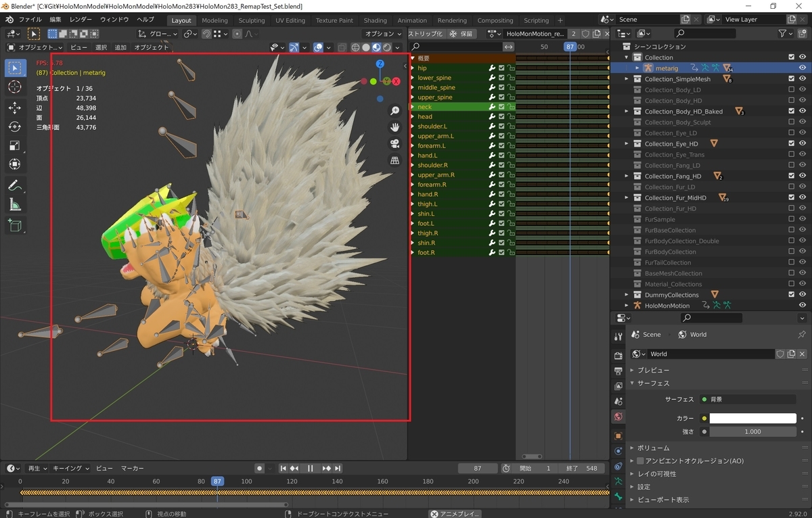Open the Armature data properties tab
This screenshot has width=812, height=518.
click(x=618, y=481)
